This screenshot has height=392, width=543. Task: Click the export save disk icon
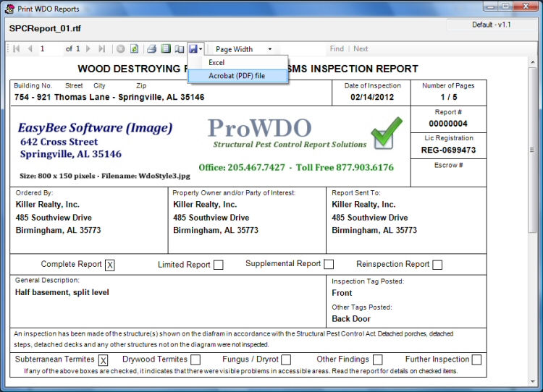tap(193, 48)
